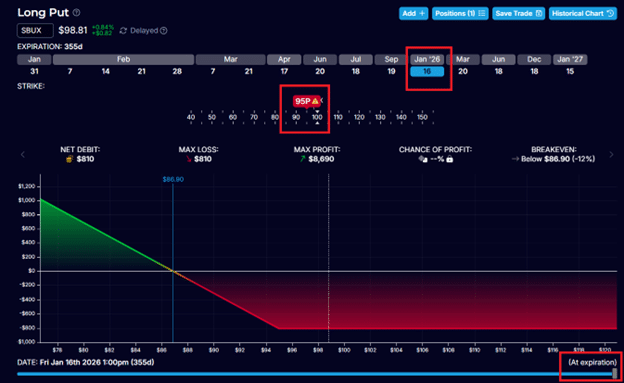Screen dimensions: 624x383
Task: Select the Dec expiration month header
Action: click(534, 60)
